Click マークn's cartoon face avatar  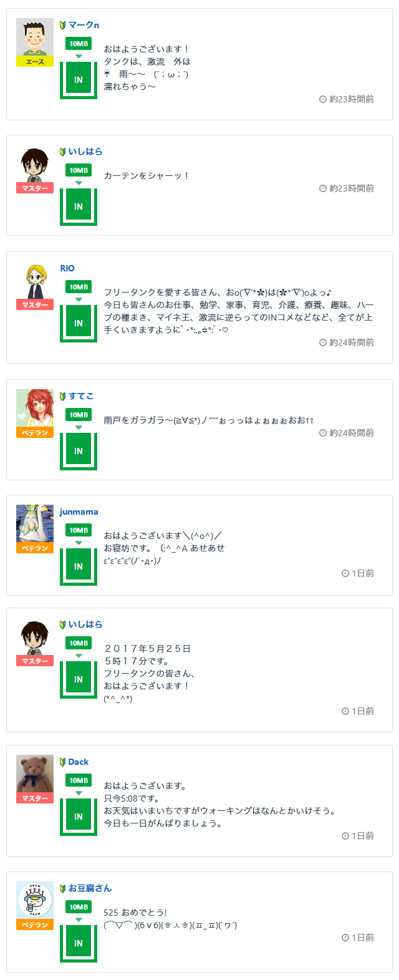(35, 37)
